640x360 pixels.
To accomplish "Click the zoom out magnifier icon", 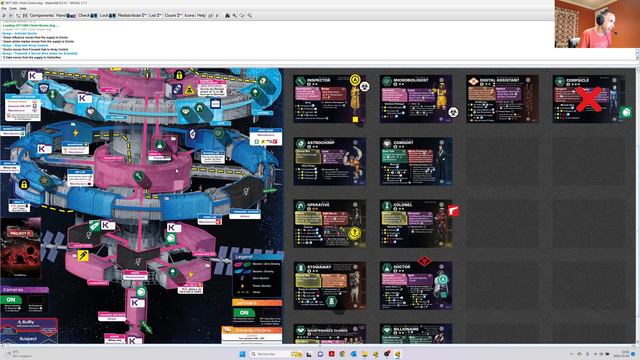I will [x=242, y=16].
